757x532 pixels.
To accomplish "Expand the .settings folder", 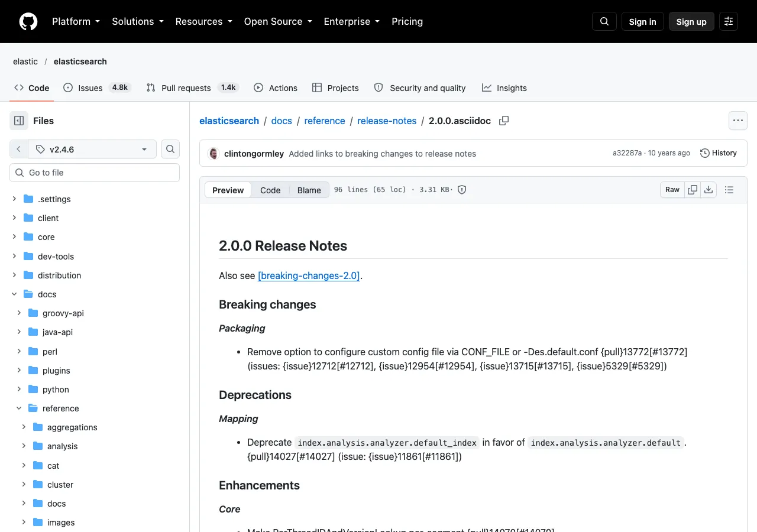I will tap(14, 199).
